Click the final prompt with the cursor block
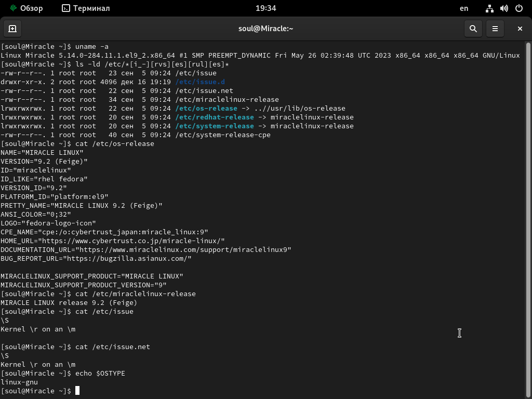This screenshot has width=532, height=399. [40, 391]
